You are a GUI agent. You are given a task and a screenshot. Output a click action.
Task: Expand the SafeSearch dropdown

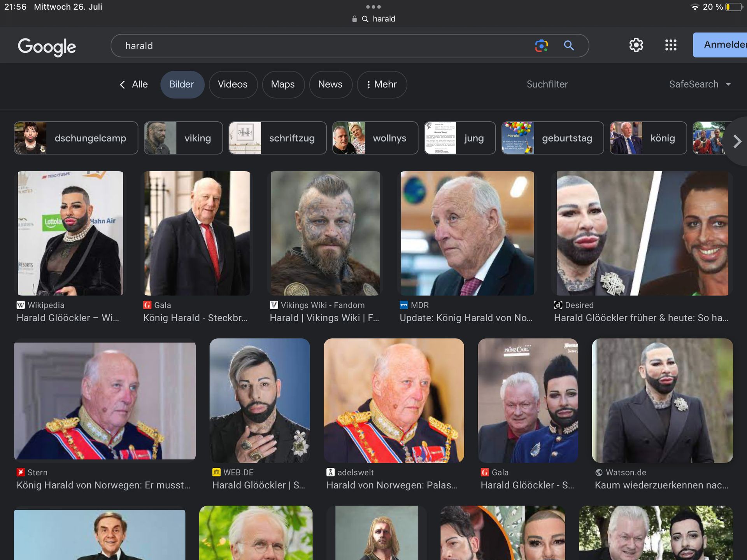pyautogui.click(x=700, y=84)
